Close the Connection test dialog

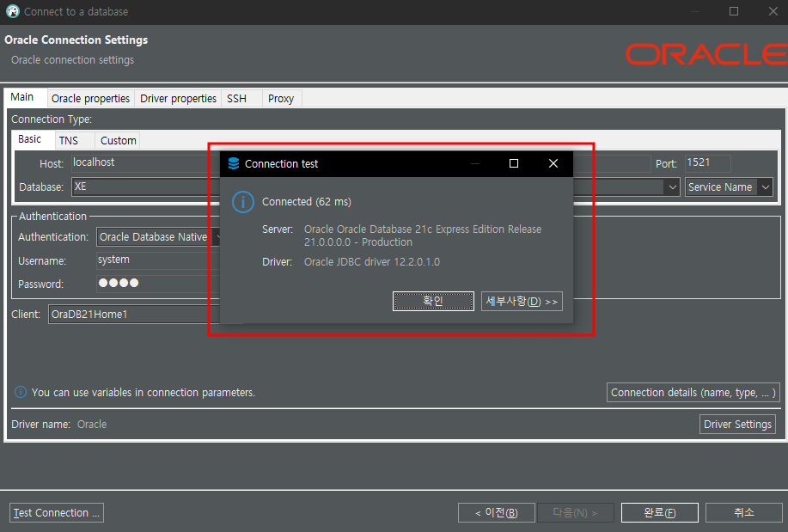point(553,163)
